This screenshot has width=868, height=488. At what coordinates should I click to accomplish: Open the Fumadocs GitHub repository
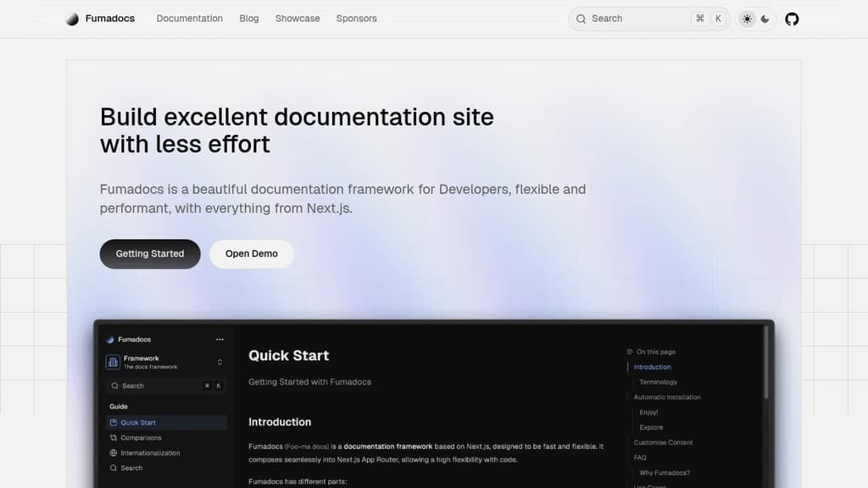click(792, 18)
